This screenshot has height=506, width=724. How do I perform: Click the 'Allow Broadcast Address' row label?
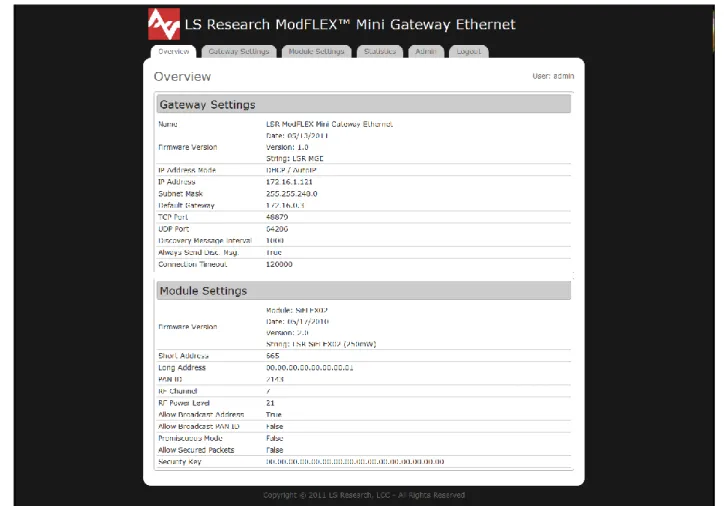201,415
